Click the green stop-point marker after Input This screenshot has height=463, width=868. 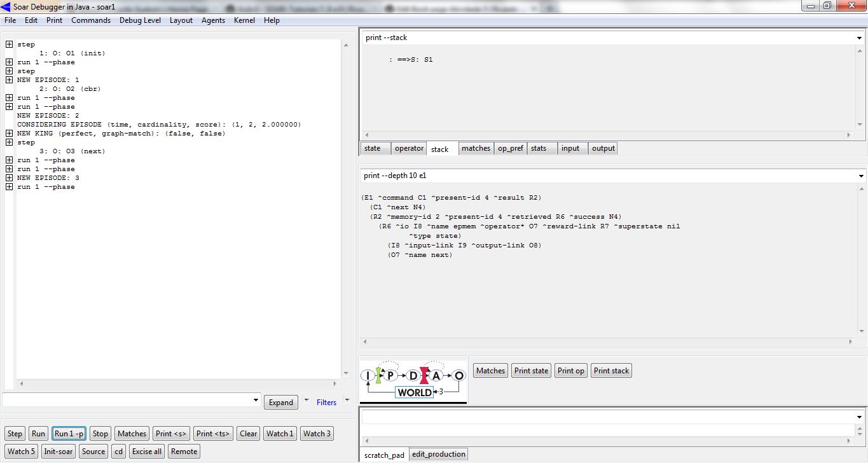pyautogui.click(x=378, y=375)
